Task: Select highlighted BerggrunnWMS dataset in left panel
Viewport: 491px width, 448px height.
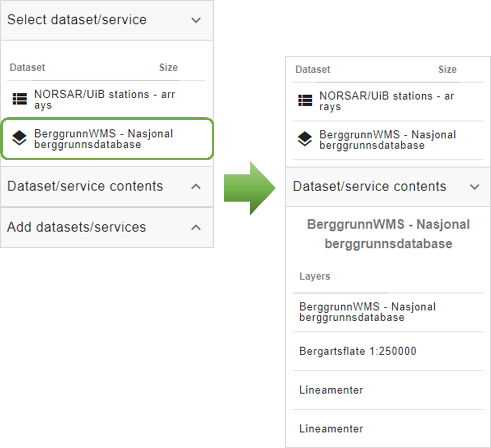Action: coord(107,139)
